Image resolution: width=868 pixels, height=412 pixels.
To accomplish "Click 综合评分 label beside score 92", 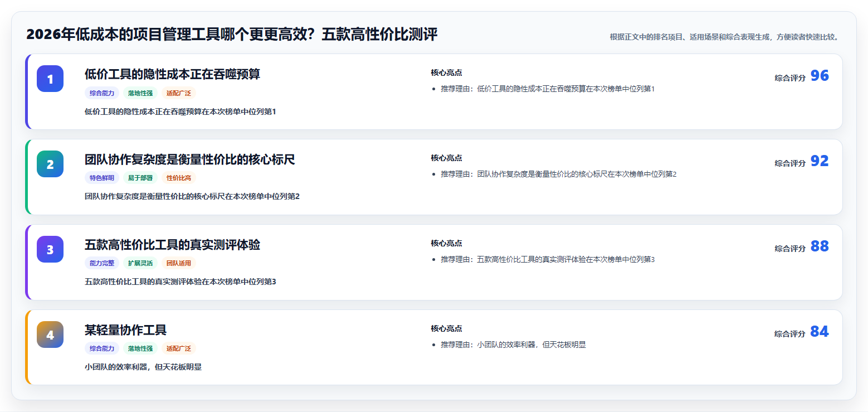I will [x=790, y=163].
